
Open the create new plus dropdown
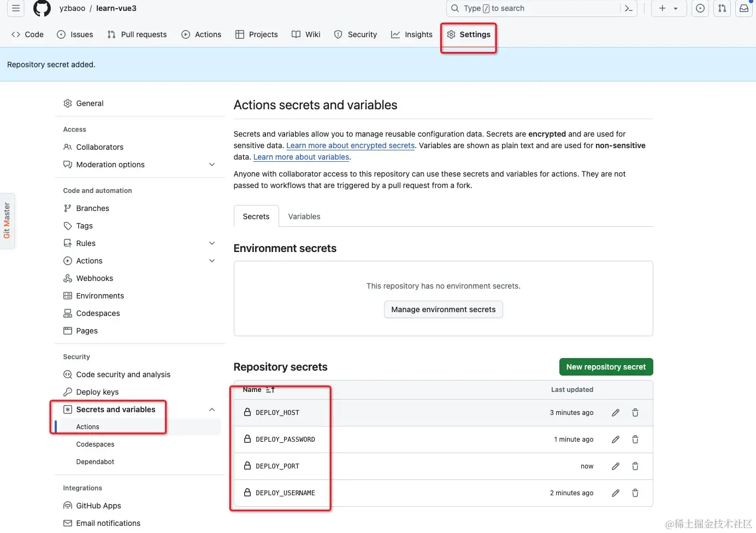pyautogui.click(x=669, y=8)
